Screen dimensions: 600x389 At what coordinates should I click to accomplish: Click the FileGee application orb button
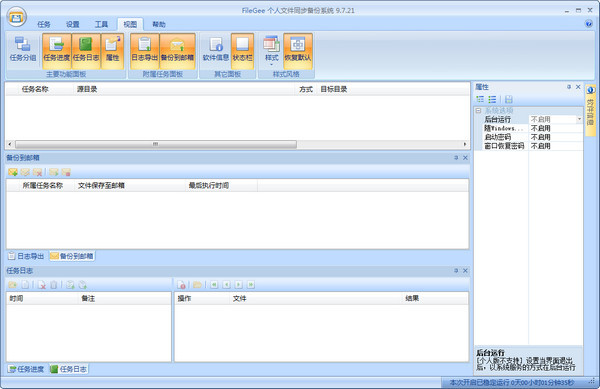point(16,17)
